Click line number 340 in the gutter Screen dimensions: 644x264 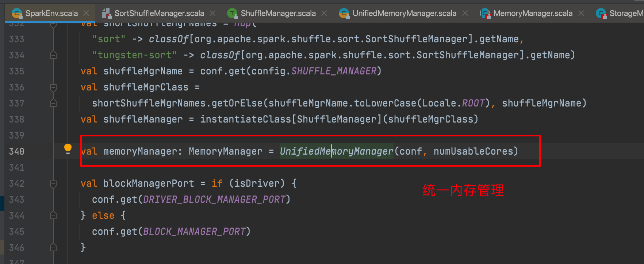pos(16,151)
